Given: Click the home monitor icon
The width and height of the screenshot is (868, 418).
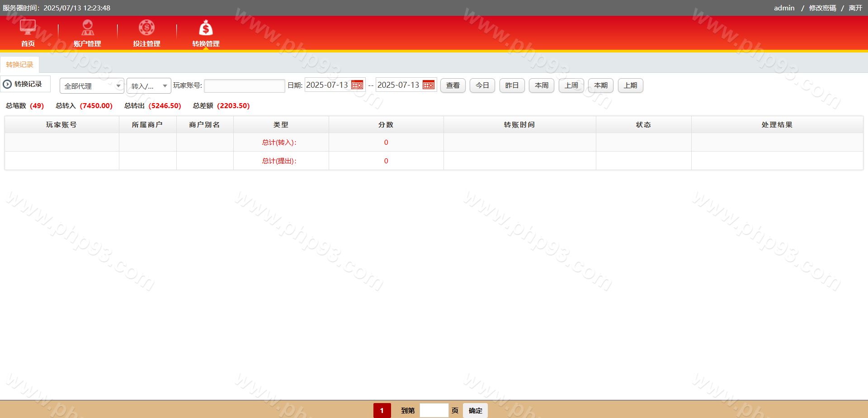Looking at the screenshot, I should point(28,28).
